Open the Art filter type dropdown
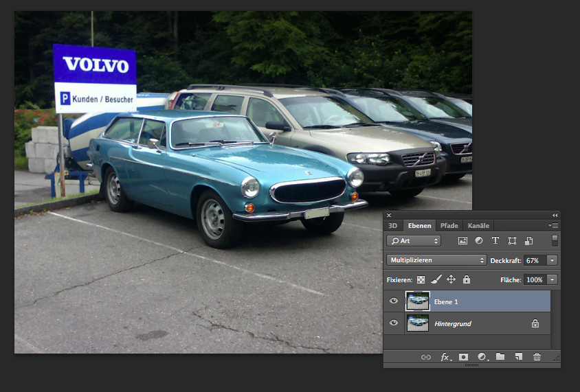Screen dimensions: 580x392 click(x=414, y=241)
